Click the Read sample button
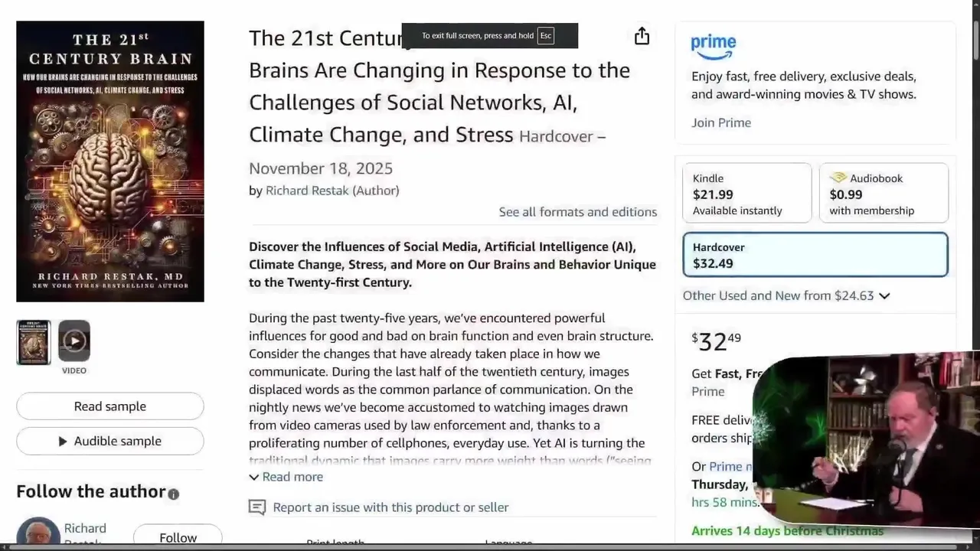 pyautogui.click(x=110, y=406)
